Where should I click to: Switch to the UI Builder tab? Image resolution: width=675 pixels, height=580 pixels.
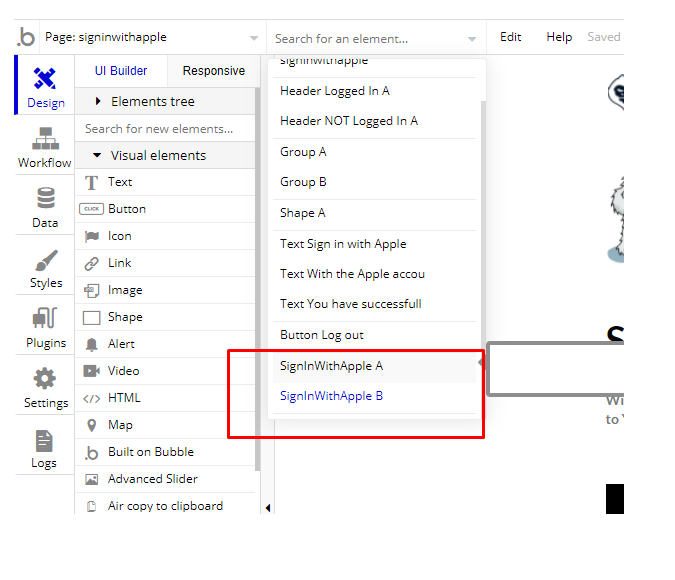121,71
